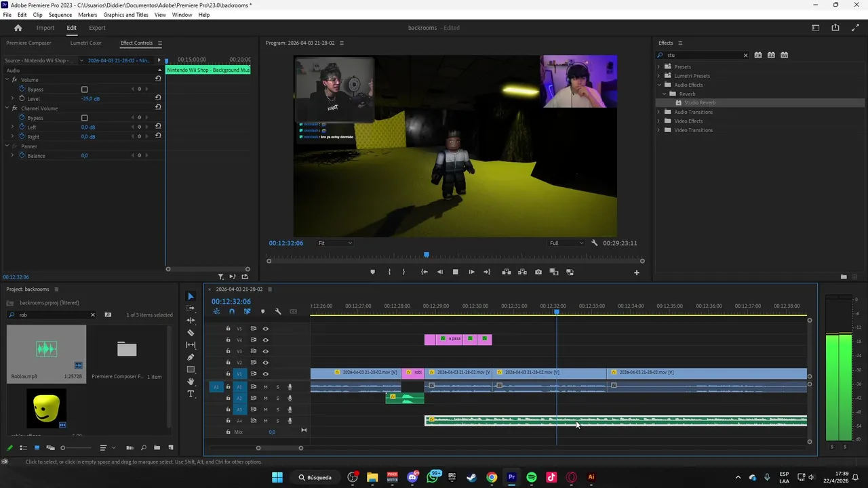Expand the Presets folder in Effects

tap(658, 66)
